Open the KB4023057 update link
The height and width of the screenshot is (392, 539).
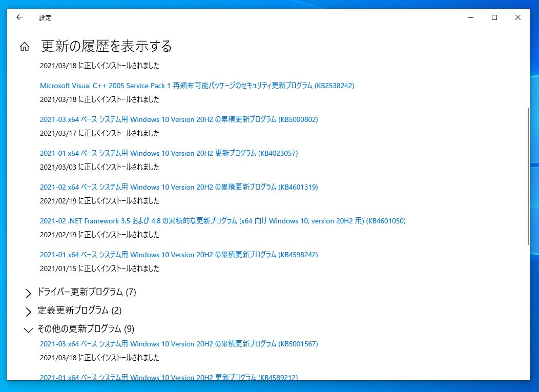pos(169,153)
